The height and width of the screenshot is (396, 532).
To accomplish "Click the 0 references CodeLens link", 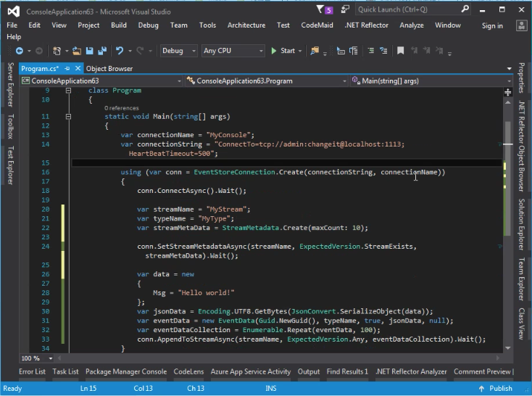I will pyautogui.click(x=122, y=108).
